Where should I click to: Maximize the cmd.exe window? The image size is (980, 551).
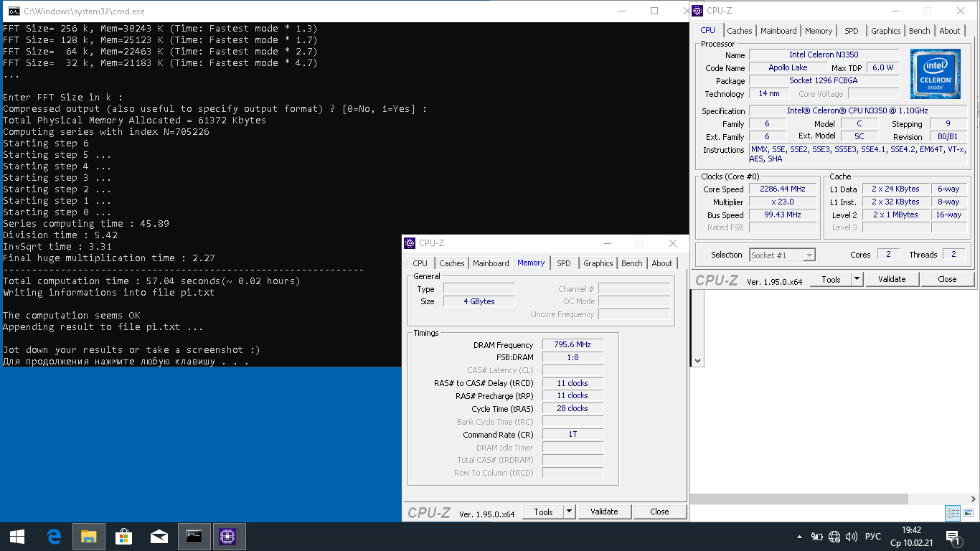click(x=654, y=11)
